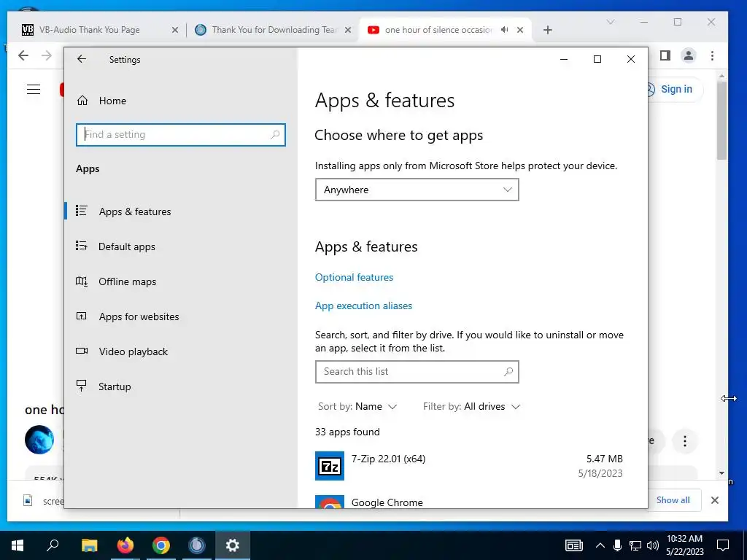Open the Settings Home page
The height and width of the screenshot is (560, 747).
click(112, 101)
